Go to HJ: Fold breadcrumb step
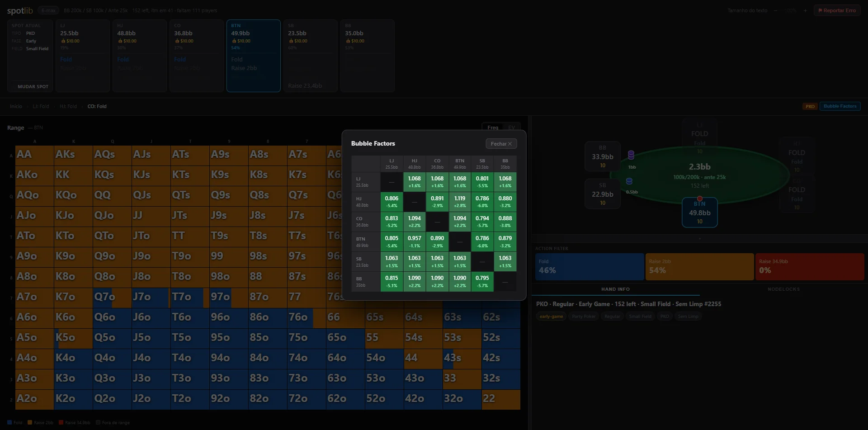 point(68,106)
